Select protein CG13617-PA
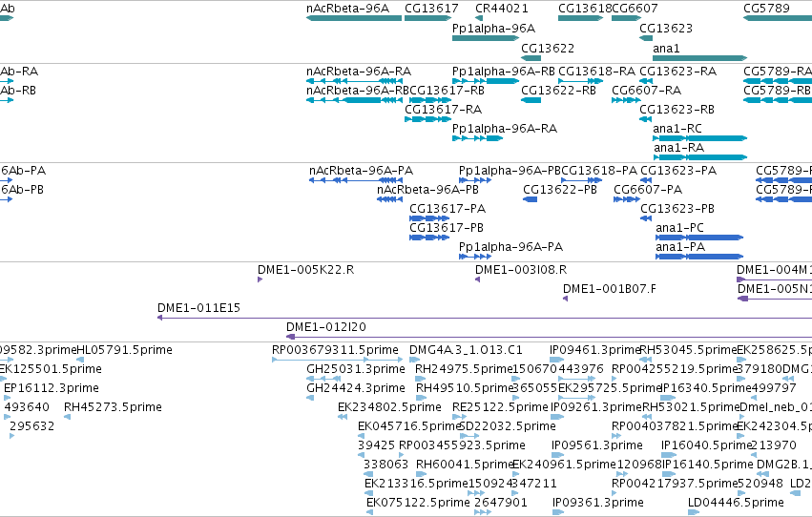The height and width of the screenshot is (517, 812). click(429, 218)
